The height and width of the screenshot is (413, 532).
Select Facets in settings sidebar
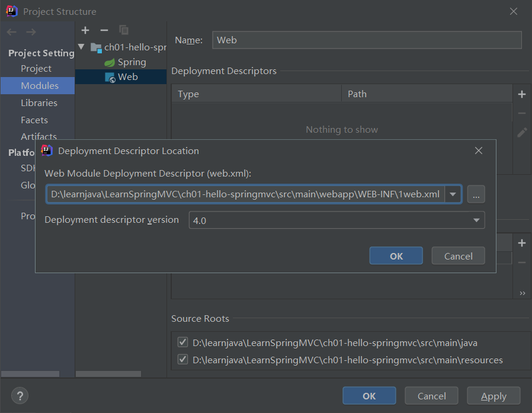pyautogui.click(x=34, y=120)
